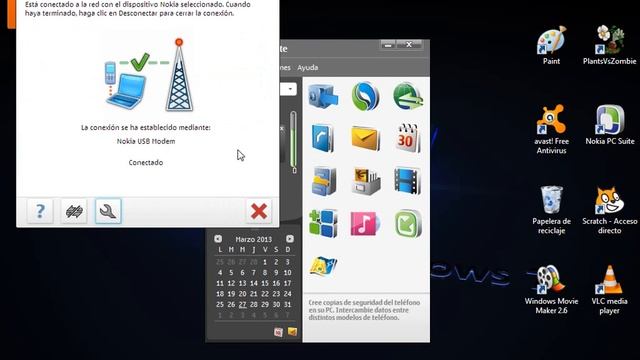Open the Calendar tool with 30 icon
The image size is (640, 360).
(x=407, y=139)
